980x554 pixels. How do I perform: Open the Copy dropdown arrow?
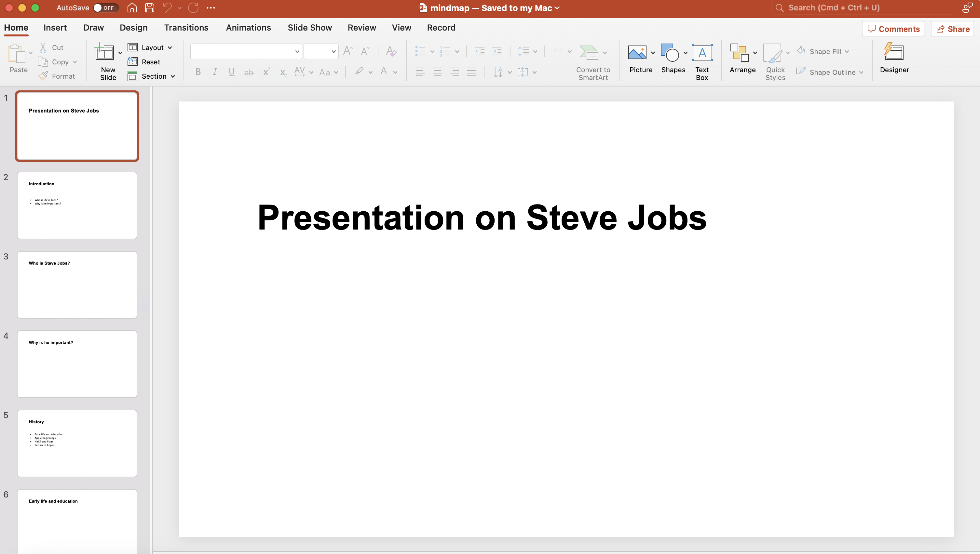(75, 62)
